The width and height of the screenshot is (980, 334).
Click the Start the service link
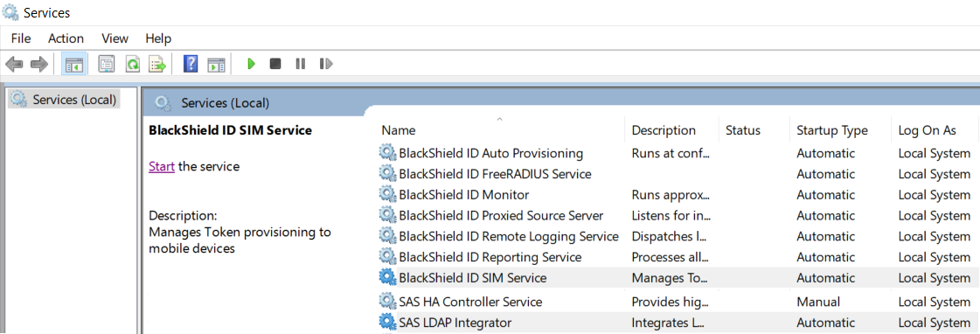(x=161, y=166)
